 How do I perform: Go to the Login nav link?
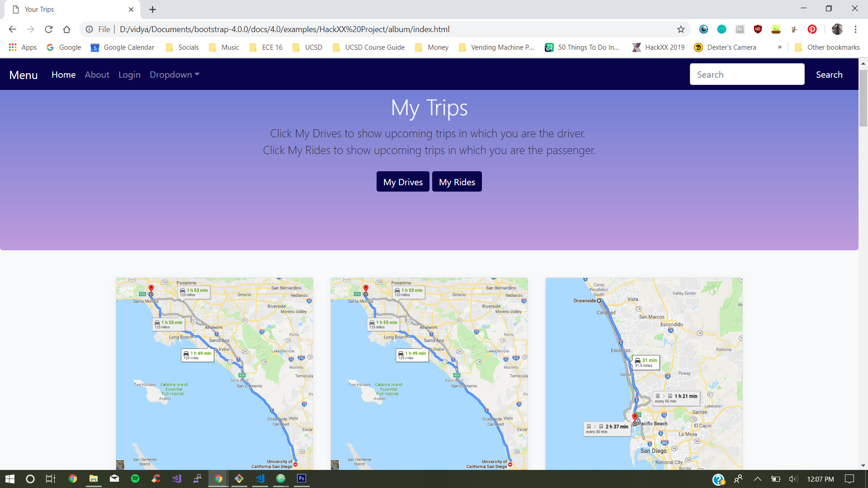pos(129,75)
